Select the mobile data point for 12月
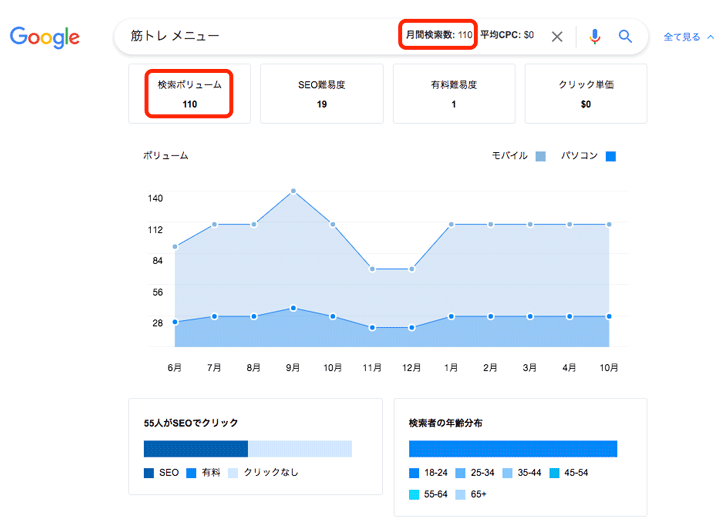 point(412,269)
